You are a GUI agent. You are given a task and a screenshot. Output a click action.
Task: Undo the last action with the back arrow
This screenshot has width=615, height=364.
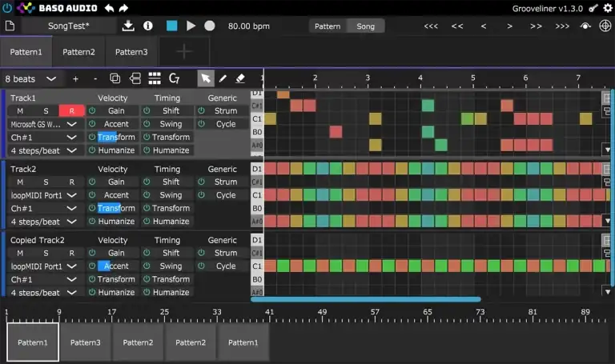(109, 8)
